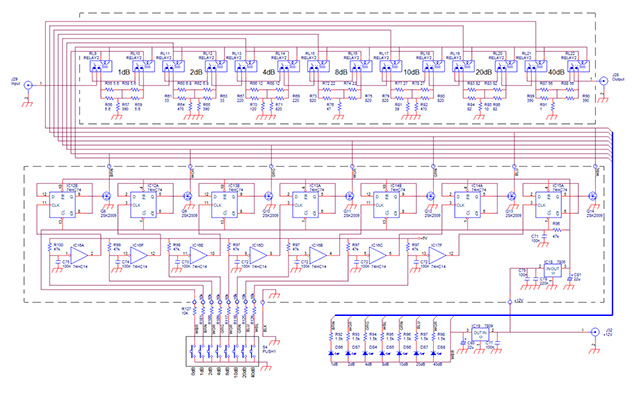Click the IC16A 74HC14 inverter triangle

pos(80,255)
